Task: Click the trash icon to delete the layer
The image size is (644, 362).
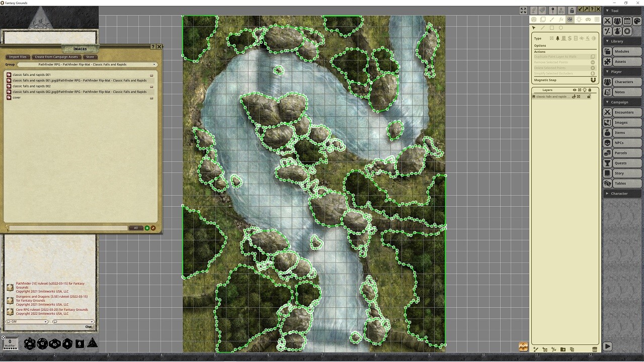Action: pyautogui.click(x=595, y=349)
